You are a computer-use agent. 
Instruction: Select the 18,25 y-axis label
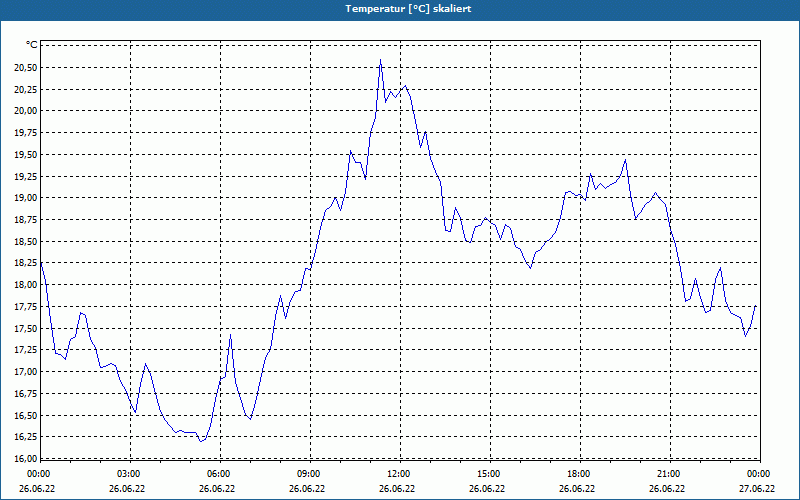[x=26, y=263]
